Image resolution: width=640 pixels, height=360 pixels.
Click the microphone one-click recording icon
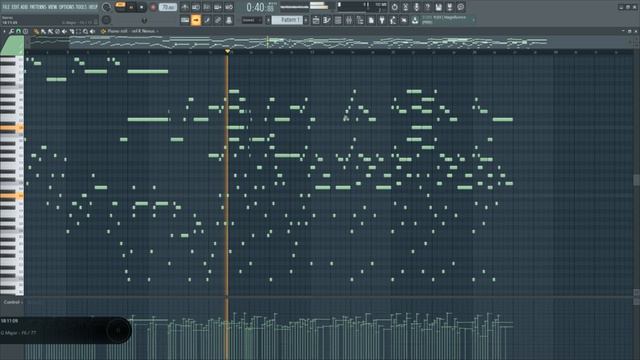pos(416,7)
